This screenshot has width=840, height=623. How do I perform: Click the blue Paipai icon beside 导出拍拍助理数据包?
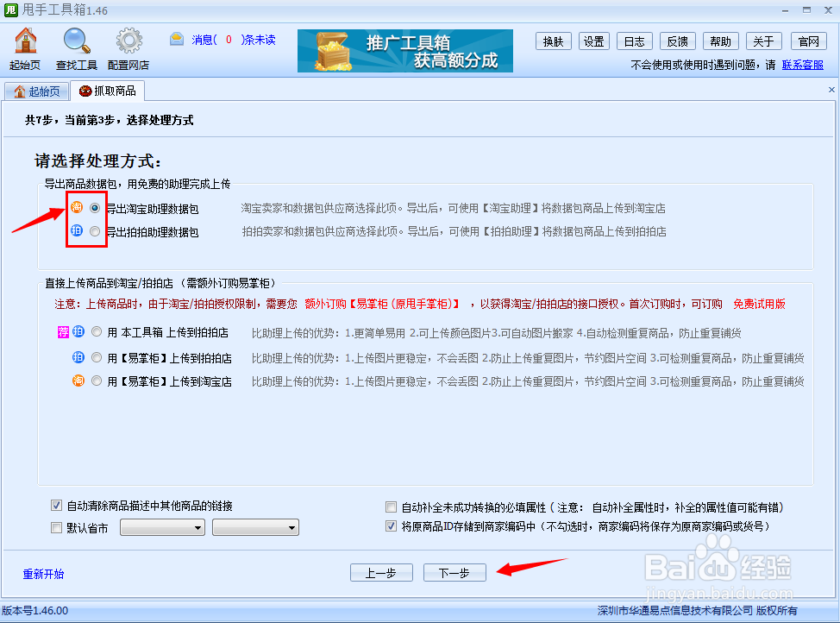point(76,230)
